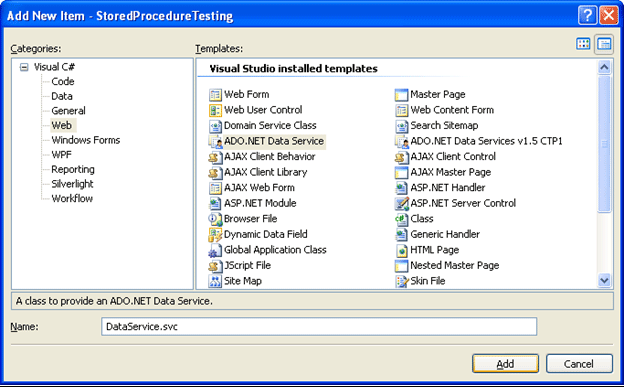Click the templates list scroll up arrow
This screenshot has width=624, height=387.
604,67
